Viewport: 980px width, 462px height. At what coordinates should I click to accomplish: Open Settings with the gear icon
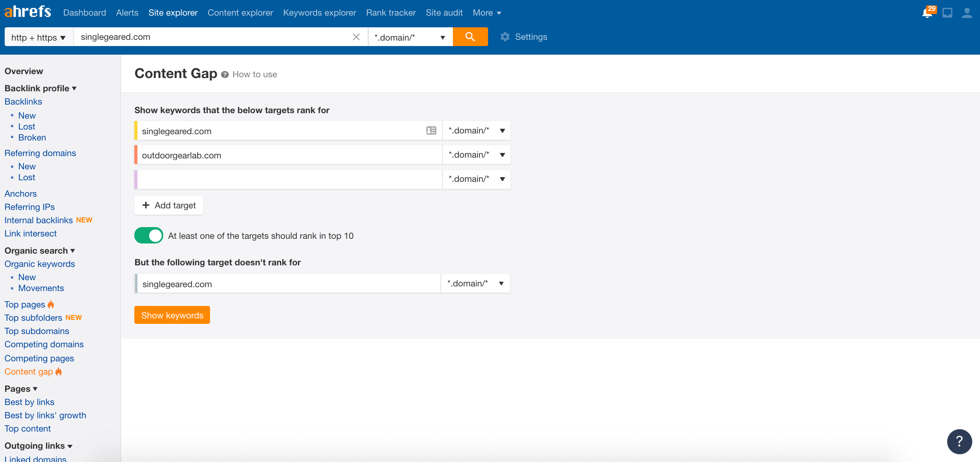tap(505, 37)
